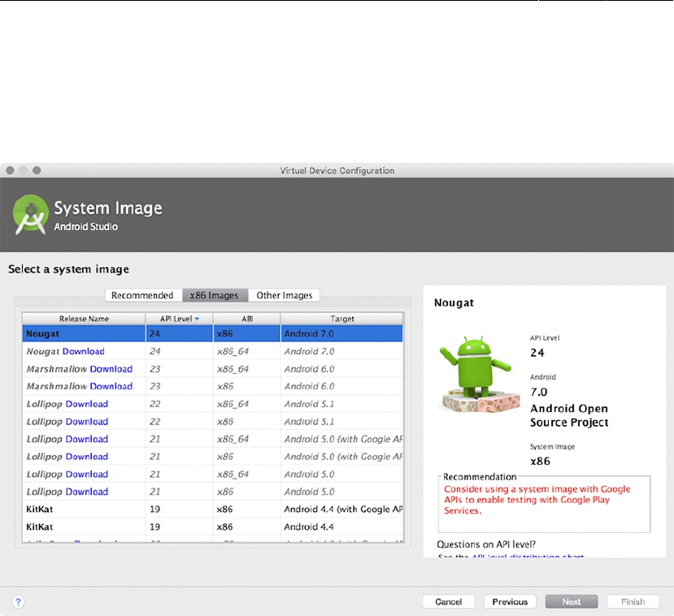The width and height of the screenshot is (674, 616).
Task: Click the 'Virtual Device Configuration' window title
Action: [337, 171]
